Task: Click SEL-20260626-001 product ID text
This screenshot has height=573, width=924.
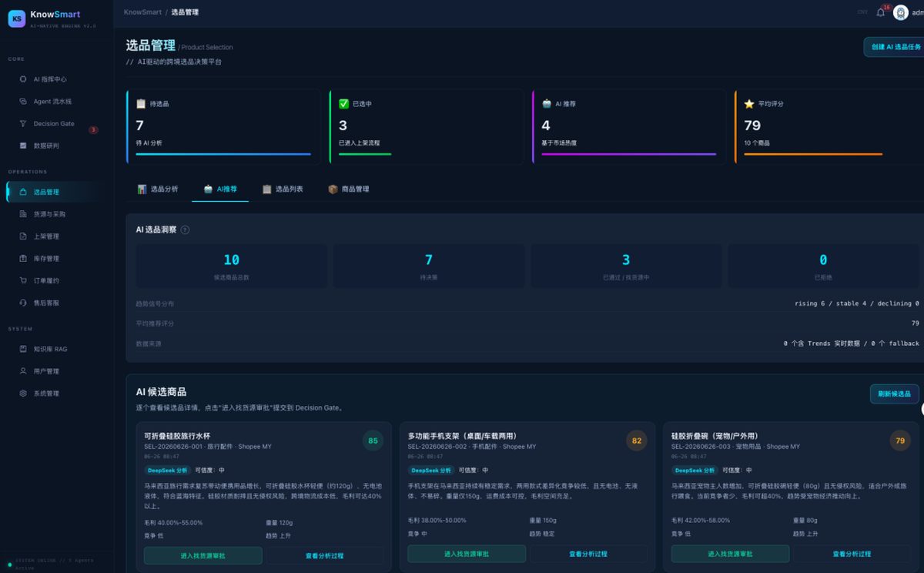Action: tap(173, 447)
